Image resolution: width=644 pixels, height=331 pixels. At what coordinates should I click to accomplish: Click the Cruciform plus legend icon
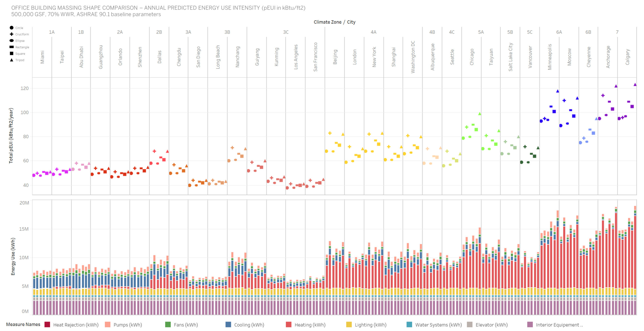12,34
